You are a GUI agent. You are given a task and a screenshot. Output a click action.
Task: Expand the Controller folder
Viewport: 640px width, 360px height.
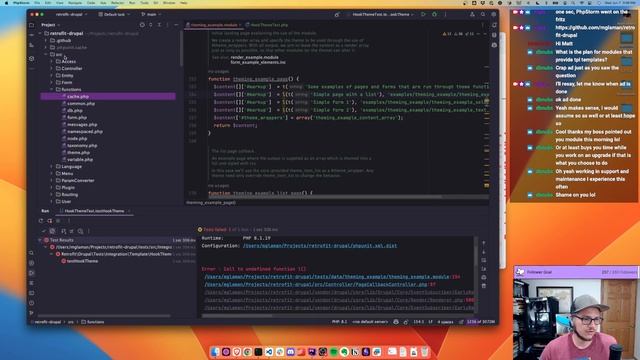click(52, 68)
